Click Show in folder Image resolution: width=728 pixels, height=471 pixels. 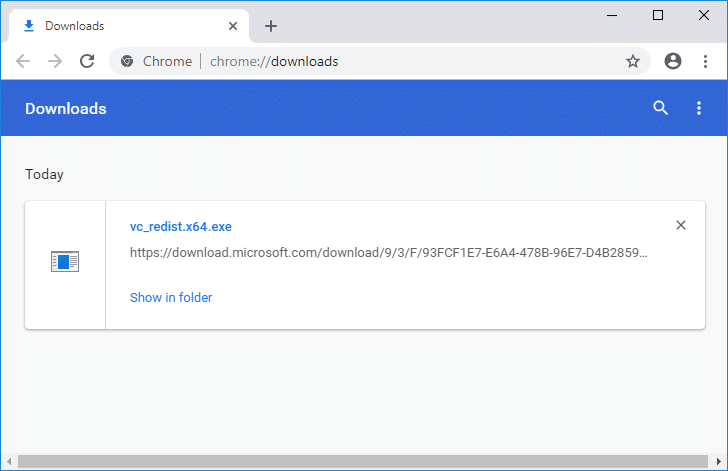(171, 297)
